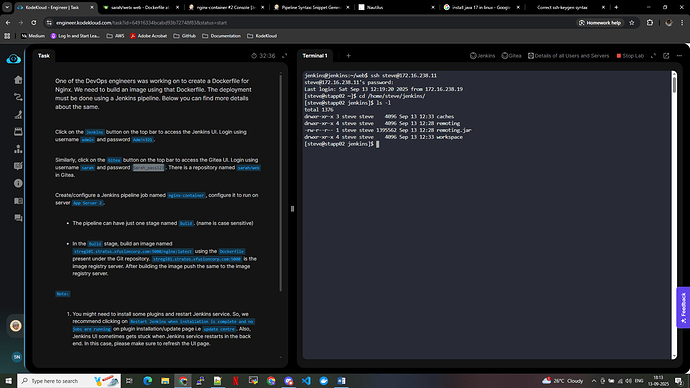Image resolution: width=690 pixels, height=388 pixels.
Task: Open the chat icon in left sidebar
Action: coord(18,218)
